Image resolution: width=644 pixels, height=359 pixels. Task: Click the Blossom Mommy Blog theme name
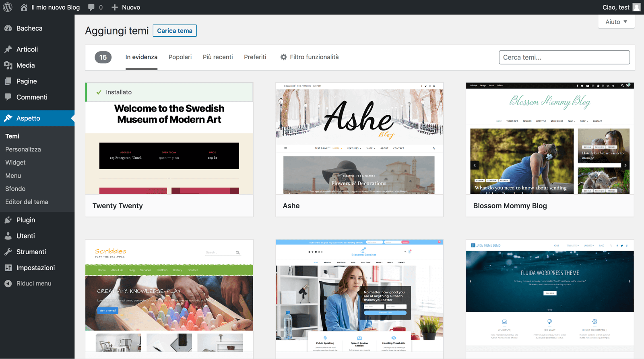point(510,206)
